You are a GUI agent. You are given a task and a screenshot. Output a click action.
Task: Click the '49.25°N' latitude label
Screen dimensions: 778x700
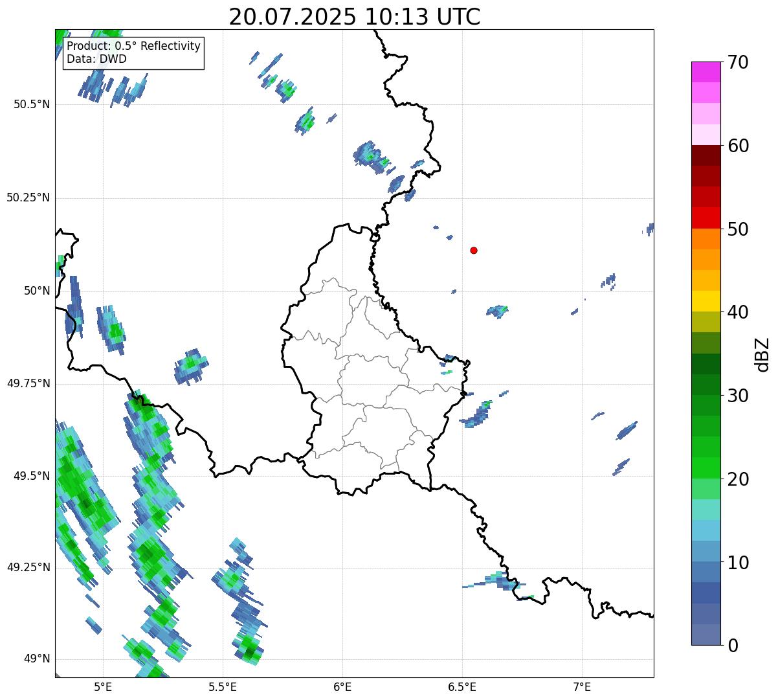[x=28, y=567]
